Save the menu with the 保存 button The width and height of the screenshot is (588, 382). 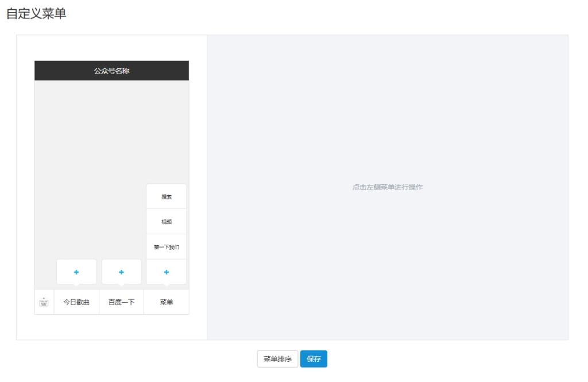tap(314, 359)
